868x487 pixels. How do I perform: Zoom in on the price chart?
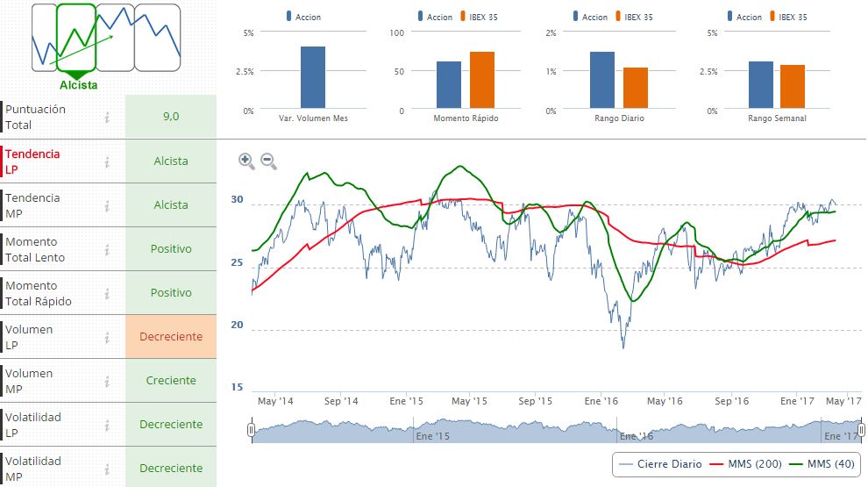point(246,161)
